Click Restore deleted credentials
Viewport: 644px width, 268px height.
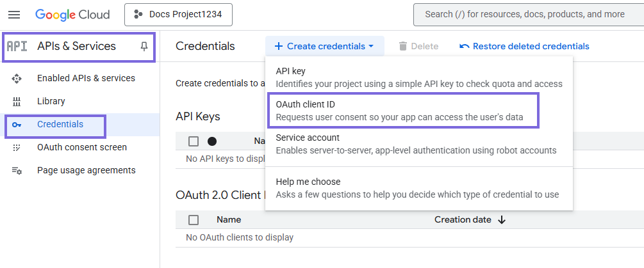click(524, 46)
